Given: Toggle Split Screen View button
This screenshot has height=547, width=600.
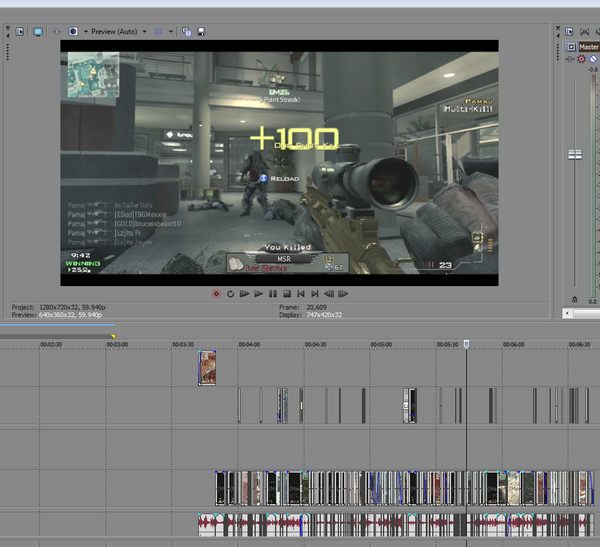Looking at the screenshot, I should coord(73,31).
